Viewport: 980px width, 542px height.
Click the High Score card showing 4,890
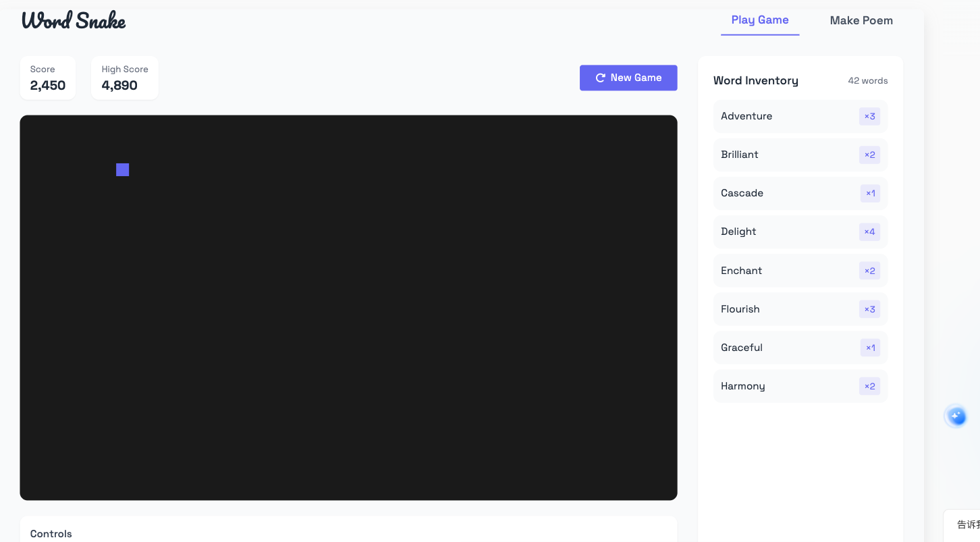pos(125,78)
